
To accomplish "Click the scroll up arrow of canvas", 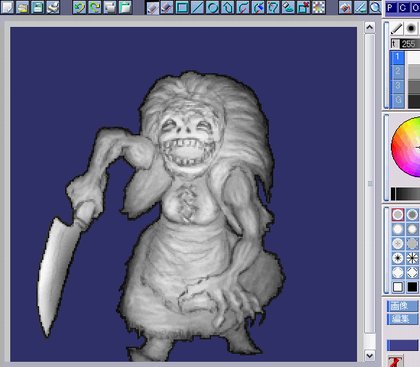I will point(369,27).
